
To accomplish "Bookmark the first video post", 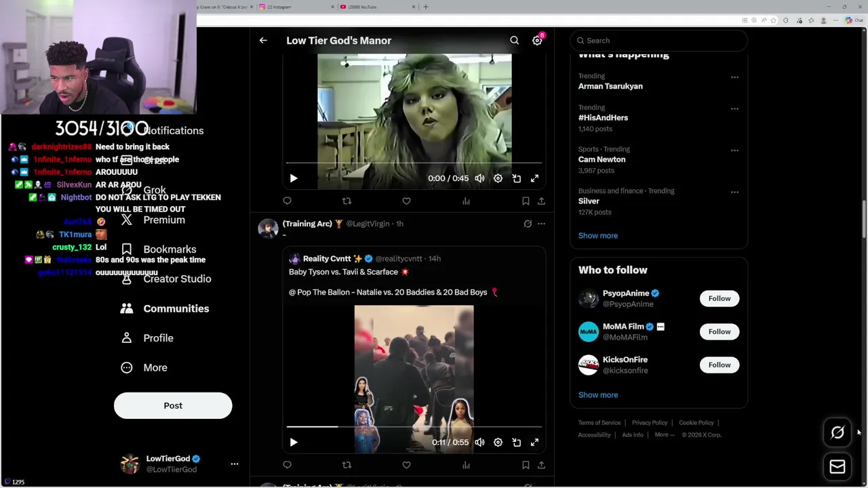I will coord(526,201).
